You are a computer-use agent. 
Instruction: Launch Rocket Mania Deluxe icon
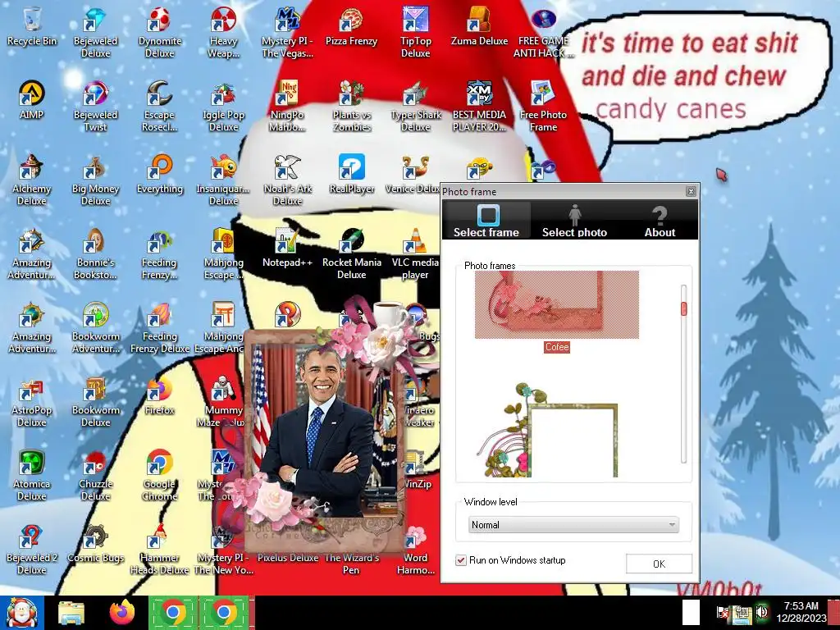(351, 254)
